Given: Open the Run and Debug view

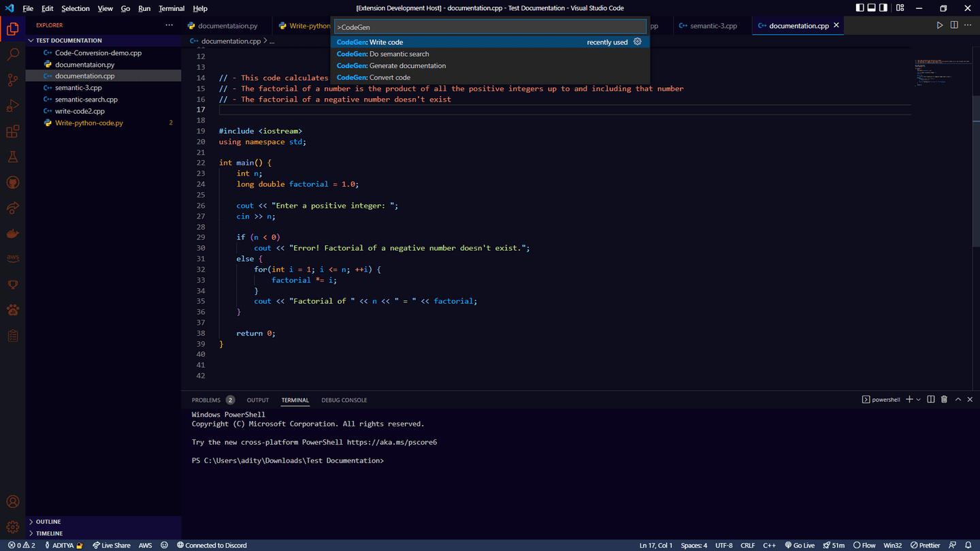Looking at the screenshot, I should 12,106.
